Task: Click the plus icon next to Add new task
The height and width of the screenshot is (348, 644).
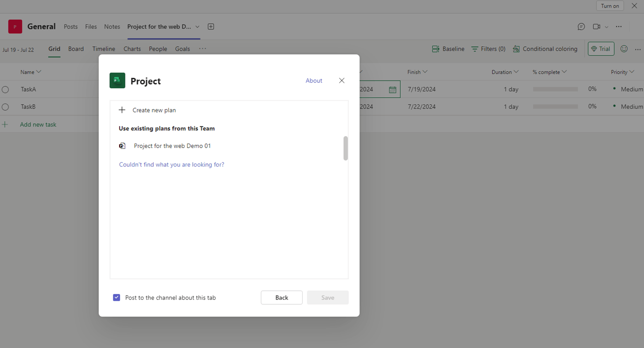Action: 5,125
